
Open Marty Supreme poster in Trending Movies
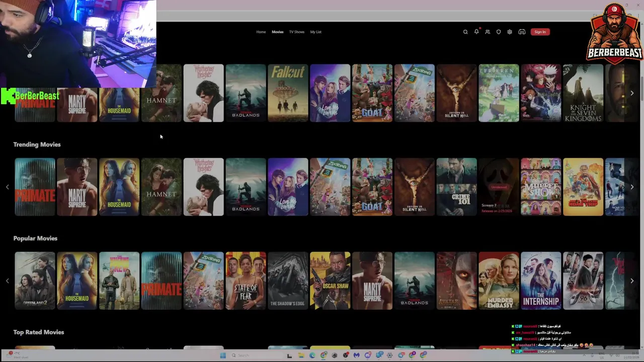77,187
